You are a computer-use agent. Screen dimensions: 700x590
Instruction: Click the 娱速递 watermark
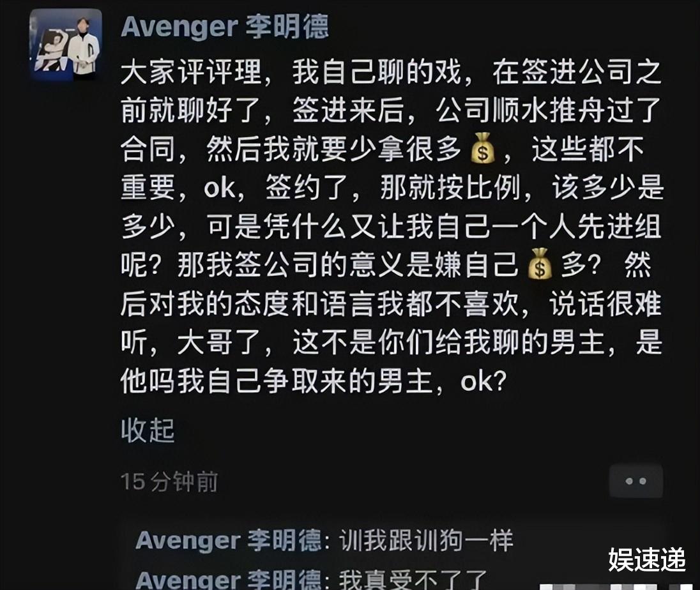646,559
